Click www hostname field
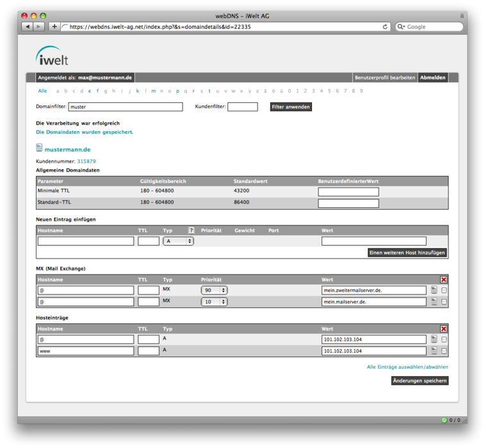 coord(86,351)
